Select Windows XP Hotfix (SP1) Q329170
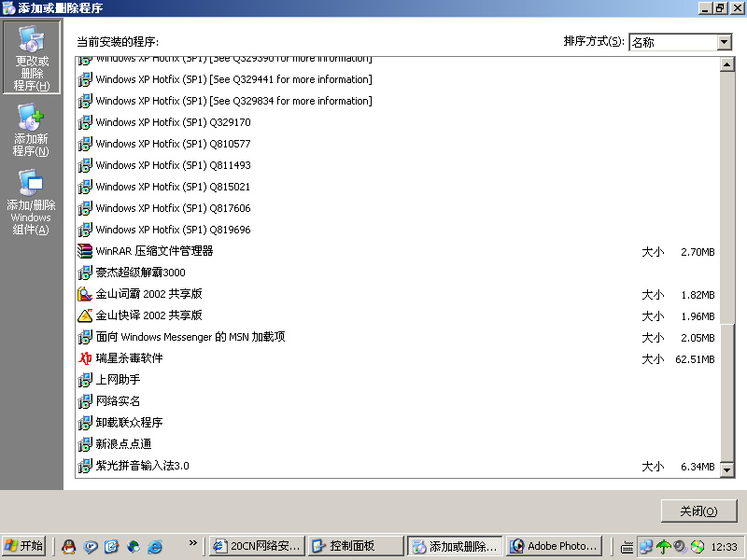Screen dimensions: 747x560 (174, 122)
